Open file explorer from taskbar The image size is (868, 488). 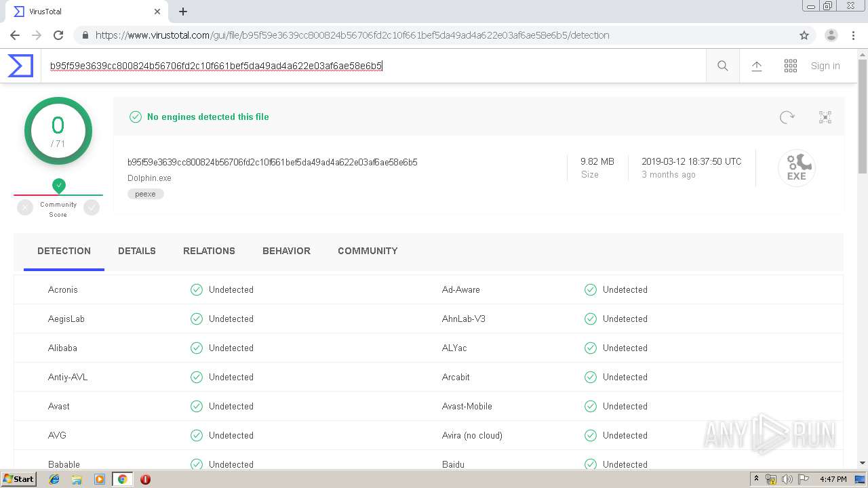77,479
